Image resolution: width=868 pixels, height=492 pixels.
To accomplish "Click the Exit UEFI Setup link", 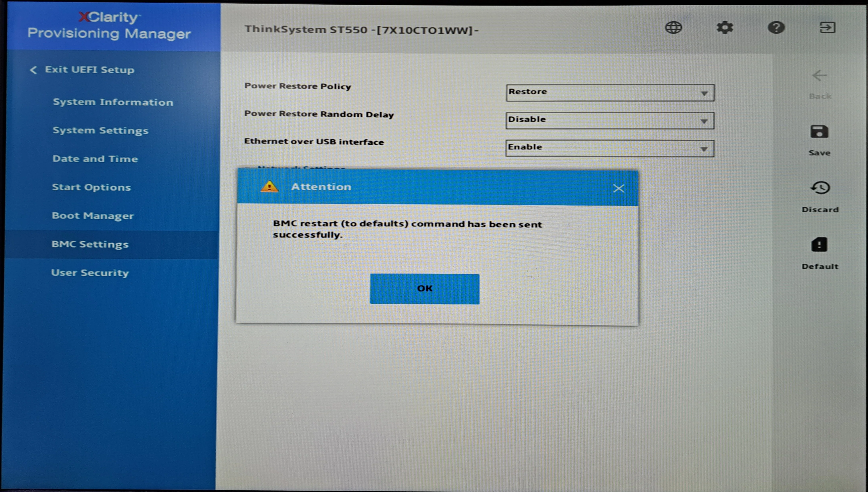I will point(89,70).
